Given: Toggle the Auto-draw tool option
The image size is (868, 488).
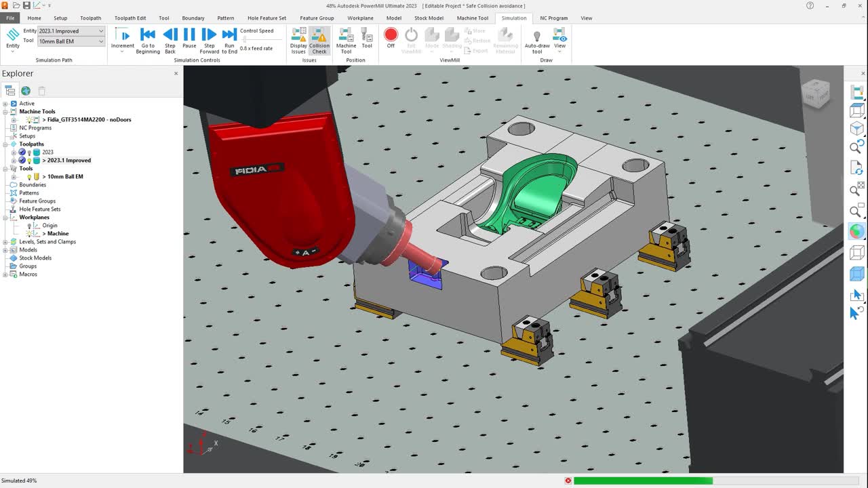Looking at the screenshot, I should point(537,40).
